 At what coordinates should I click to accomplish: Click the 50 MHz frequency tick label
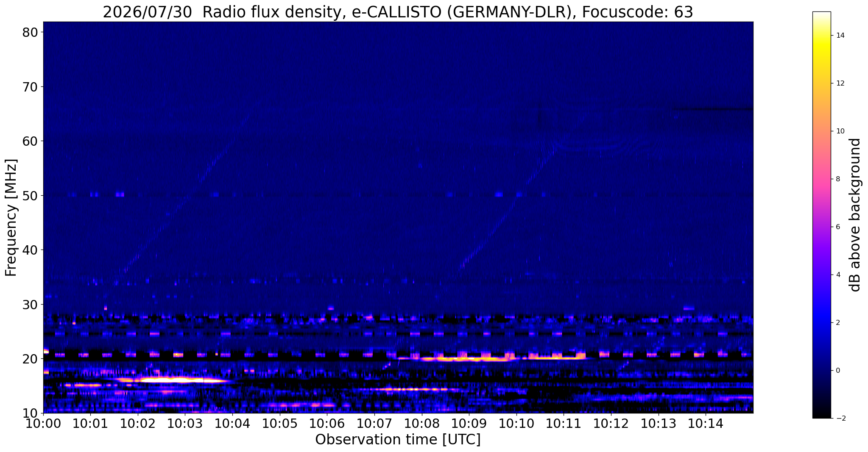30,196
